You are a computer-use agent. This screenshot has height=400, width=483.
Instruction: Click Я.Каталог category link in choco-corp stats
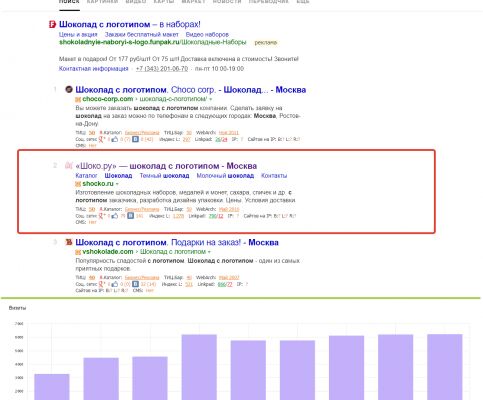pos(142,133)
